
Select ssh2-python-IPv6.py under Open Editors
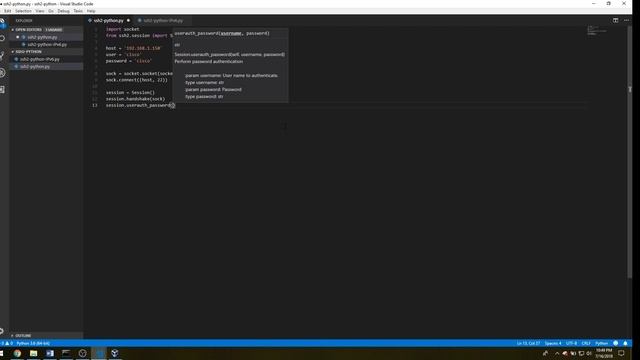[x=47, y=44]
